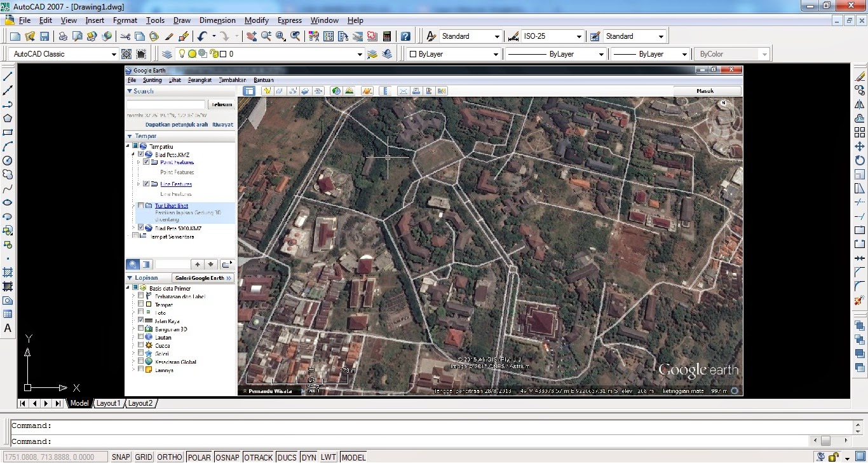Open the Draw menu in AutoCAD
The height and width of the screenshot is (463, 868).
pos(182,20)
